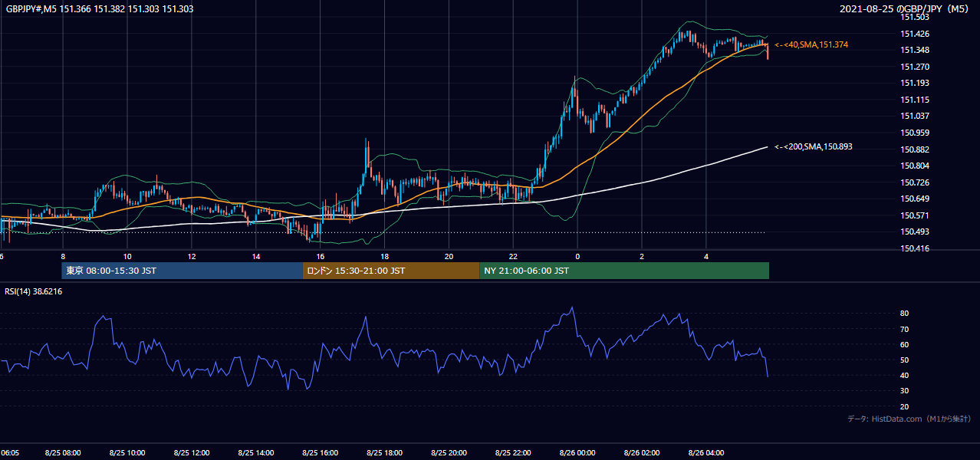Click price axis value 150.726

[x=915, y=182]
